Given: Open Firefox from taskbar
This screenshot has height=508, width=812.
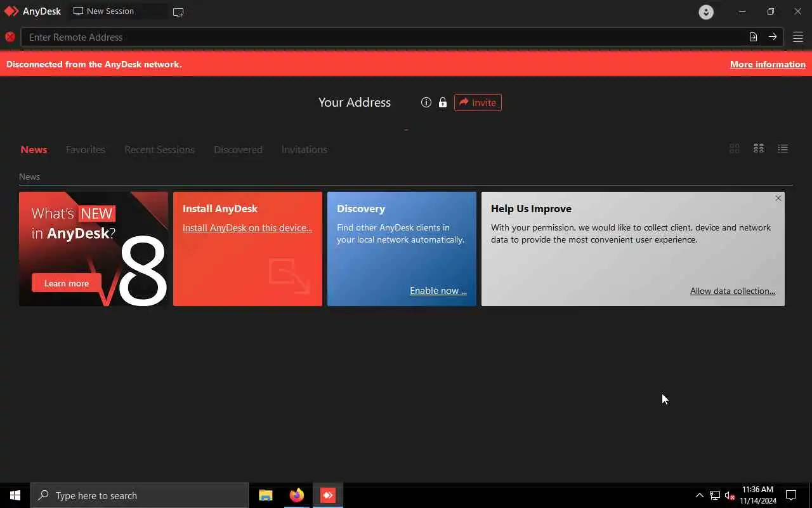Looking at the screenshot, I should coord(297,495).
